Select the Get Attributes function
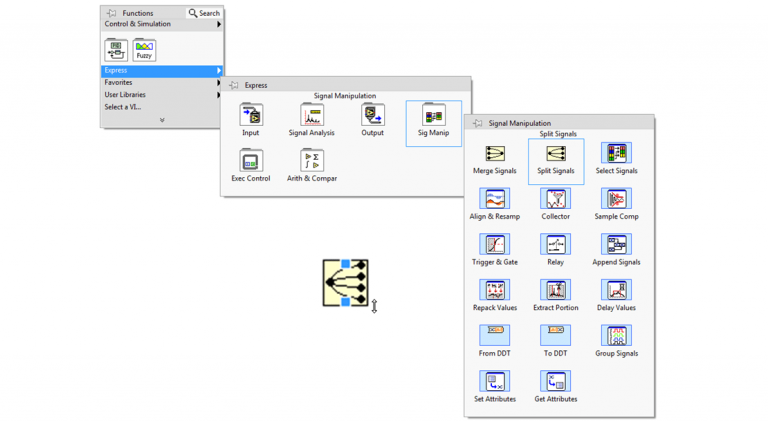The image size is (768, 422). tap(555, 382)
